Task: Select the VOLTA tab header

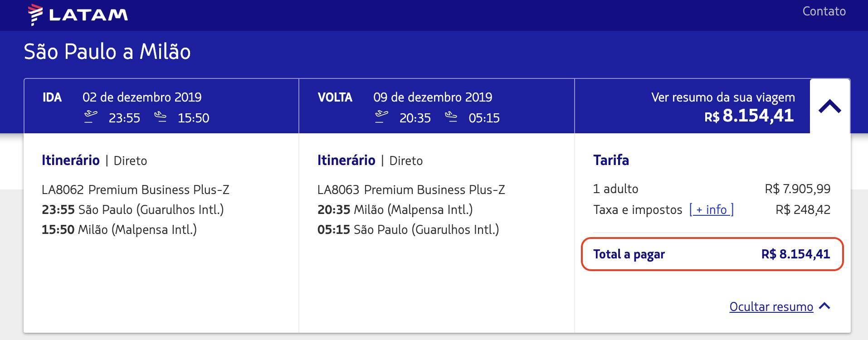Action: point(437,107)
